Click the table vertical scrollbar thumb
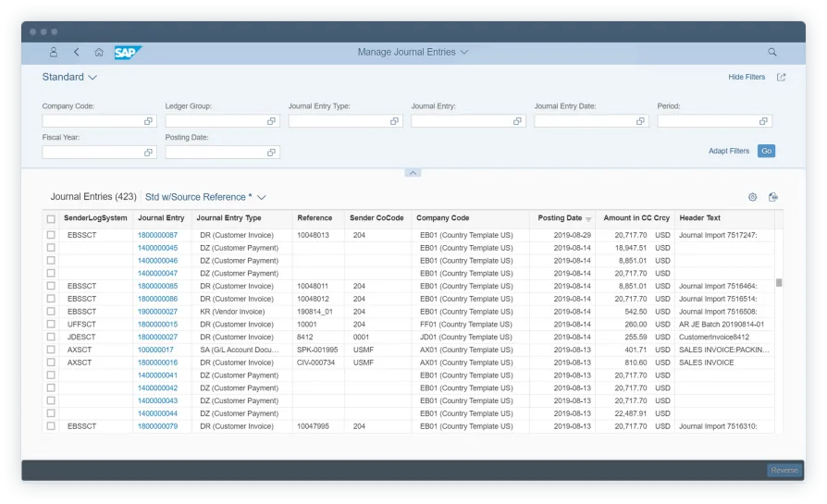This screenshot has height=504, width=827. 779,283
